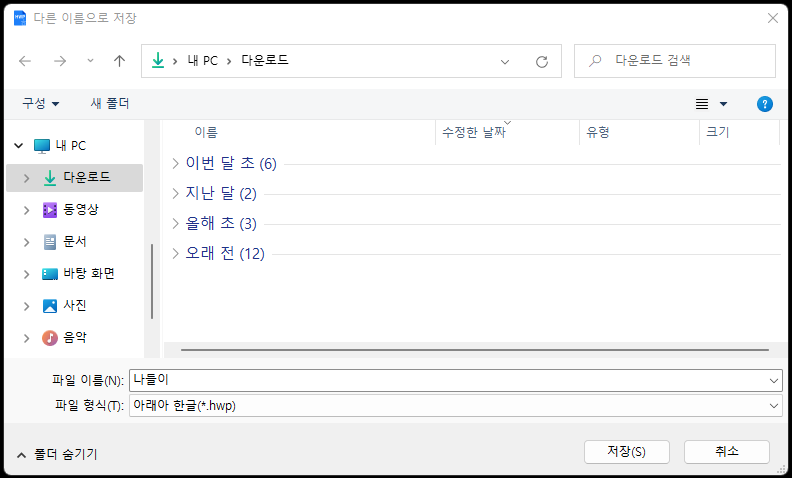Open 바탕 화면 in sidebar
792x478 pixels.
[88, 273]
